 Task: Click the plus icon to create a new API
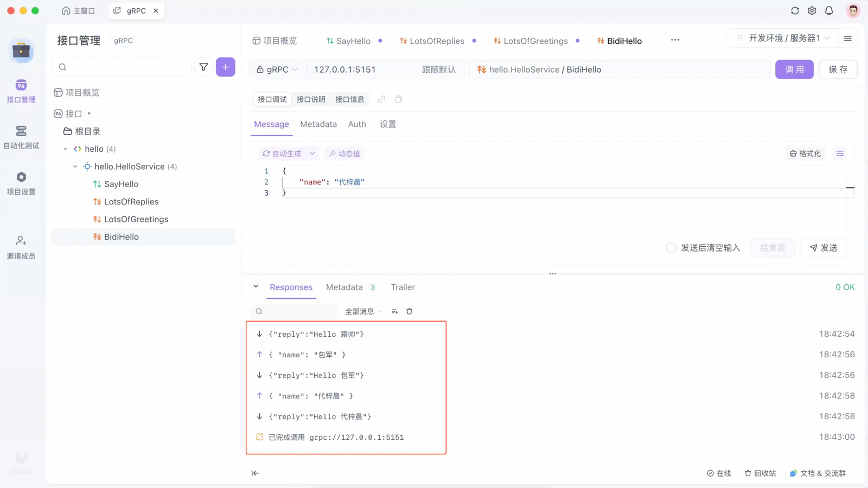225,67
